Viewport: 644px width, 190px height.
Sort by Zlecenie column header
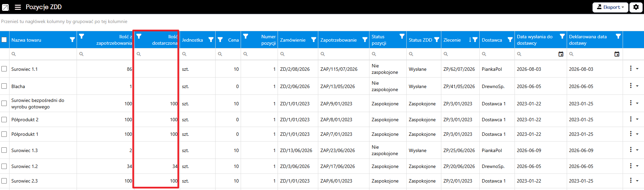[452, 40]
